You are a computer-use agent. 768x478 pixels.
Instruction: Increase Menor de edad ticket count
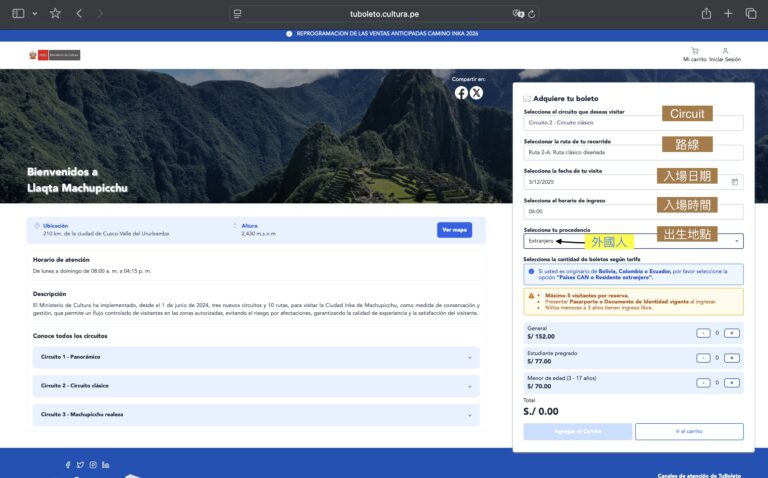pyautogui.click(x=731, y=381)
